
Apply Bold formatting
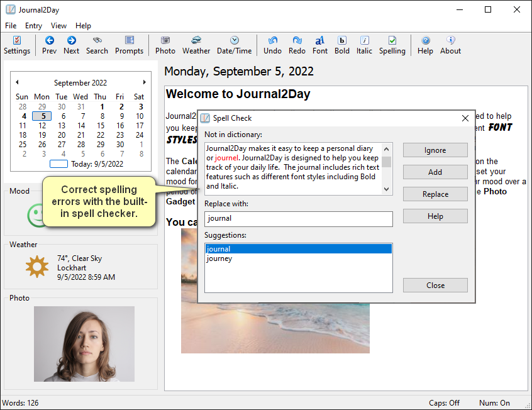point(342,45)
